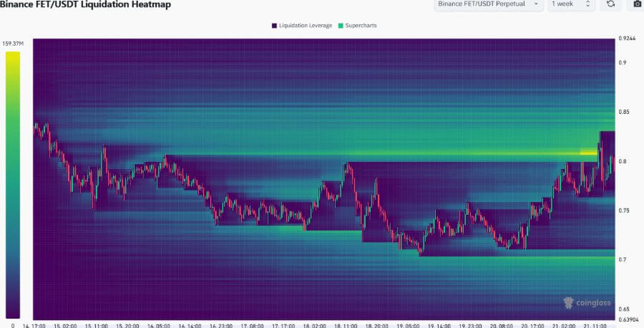
Task: Click the 0.63904 lower price bound label
Action: coord(628,319)
